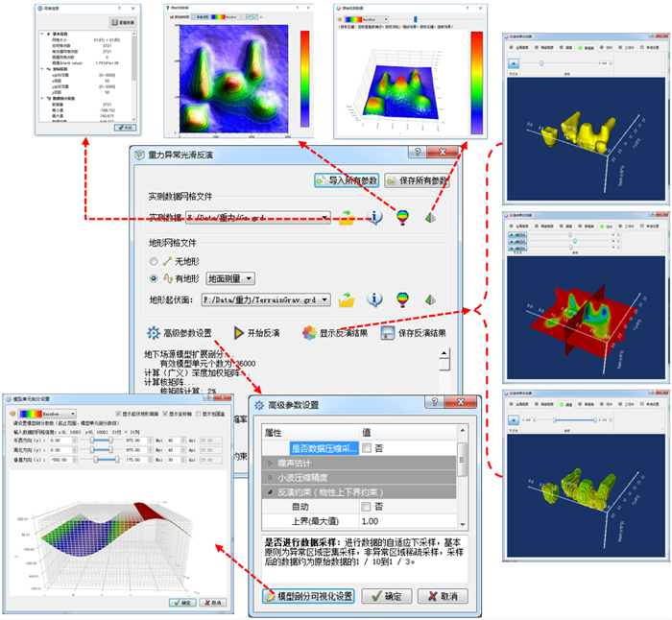The height and width of the screenshot is (620, 672).
Task: Click info icon for 实测数据 file
Action: tap(376, 218)
